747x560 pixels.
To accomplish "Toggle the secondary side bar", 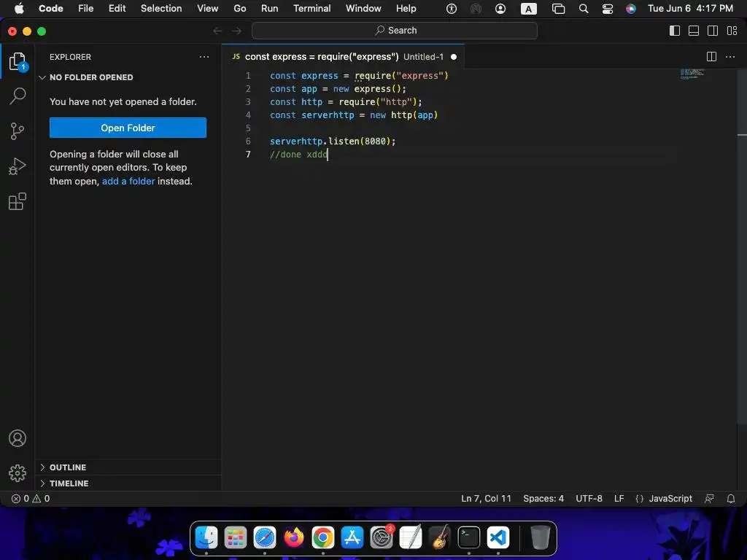I will click(713, 31).
